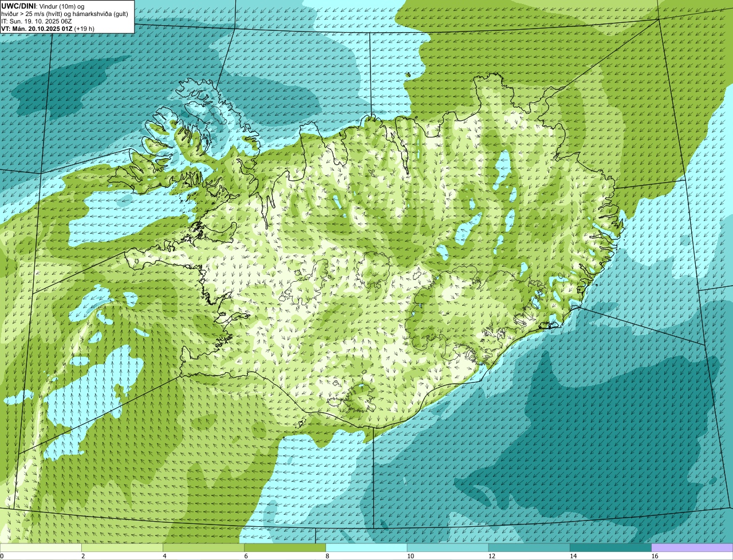Click the legend scale label '14'
The width and height of the screenshot is (733, 560).
[573, 556]
